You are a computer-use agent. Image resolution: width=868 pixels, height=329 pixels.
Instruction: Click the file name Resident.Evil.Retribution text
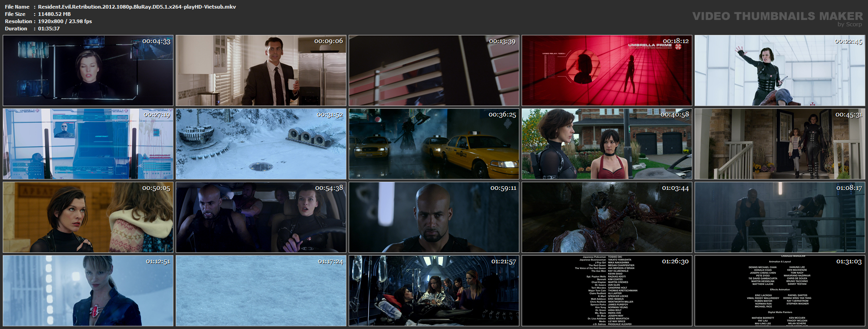point(137,7)
